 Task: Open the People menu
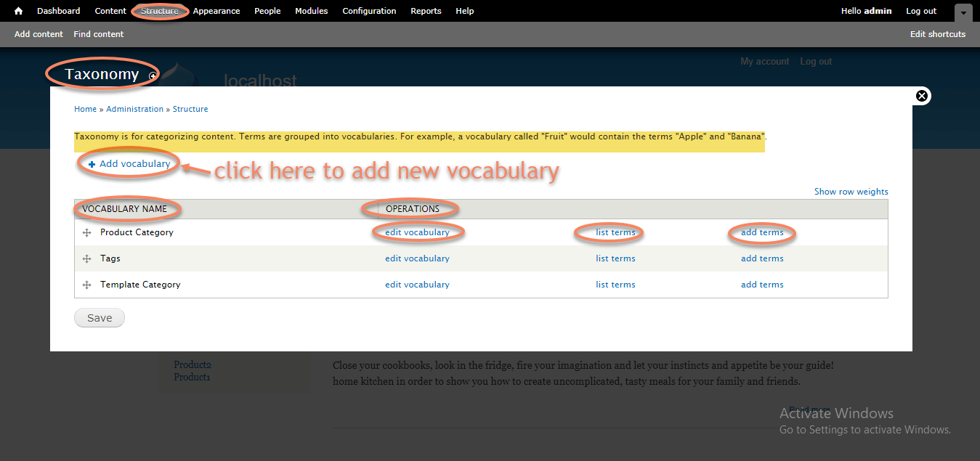point(267,11)
